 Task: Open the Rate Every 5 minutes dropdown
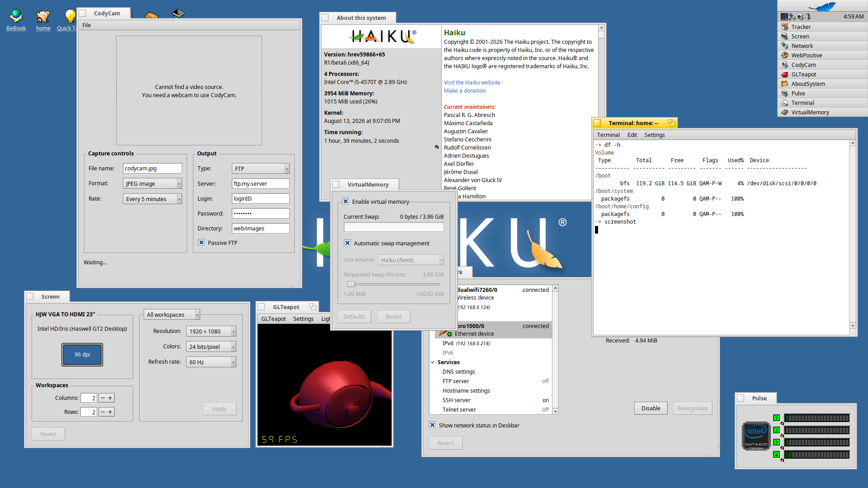tap(152, 199)
